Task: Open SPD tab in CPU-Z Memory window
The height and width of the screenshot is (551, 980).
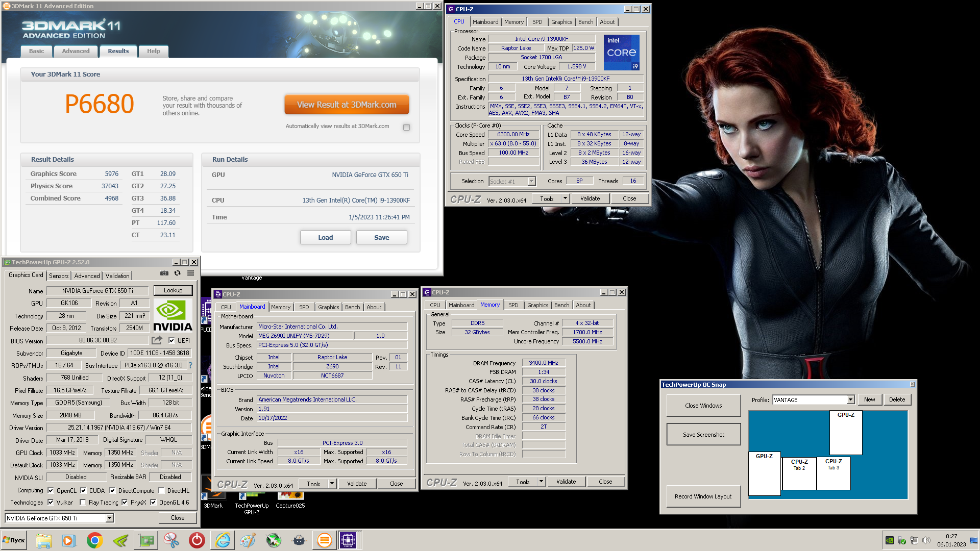Action: 513,305
